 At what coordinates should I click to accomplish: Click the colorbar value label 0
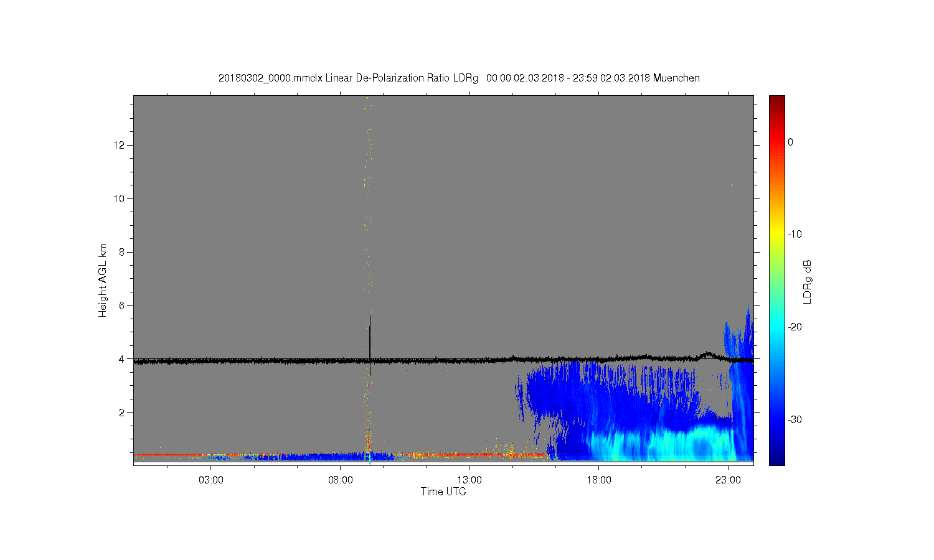[790, 142]
